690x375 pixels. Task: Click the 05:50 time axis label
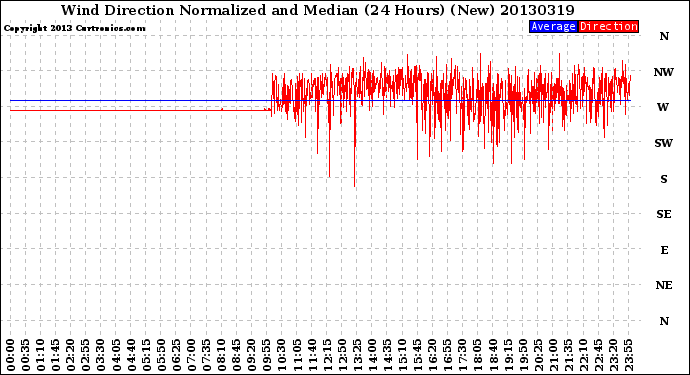click(x=161, y=355)
